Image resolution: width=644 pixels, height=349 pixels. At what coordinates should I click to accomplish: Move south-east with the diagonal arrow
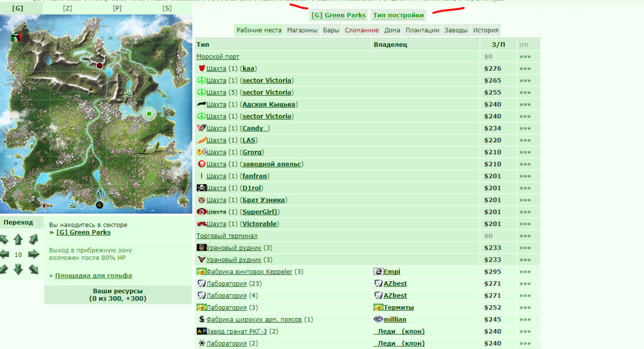(x=34, y=270)
